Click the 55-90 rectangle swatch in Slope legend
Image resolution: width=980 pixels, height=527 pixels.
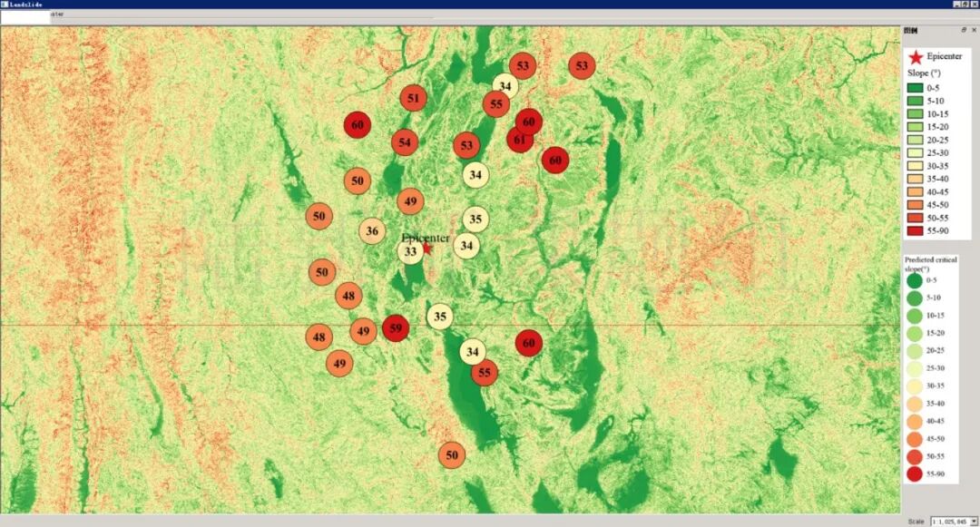pyautogui.click(x=916, y=230)
